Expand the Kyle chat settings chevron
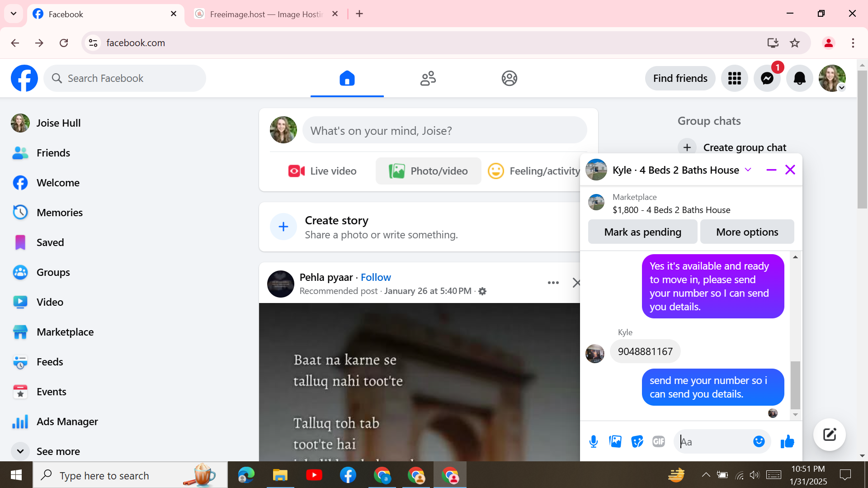The image size is (868, 488). click(x=748, y=170)
